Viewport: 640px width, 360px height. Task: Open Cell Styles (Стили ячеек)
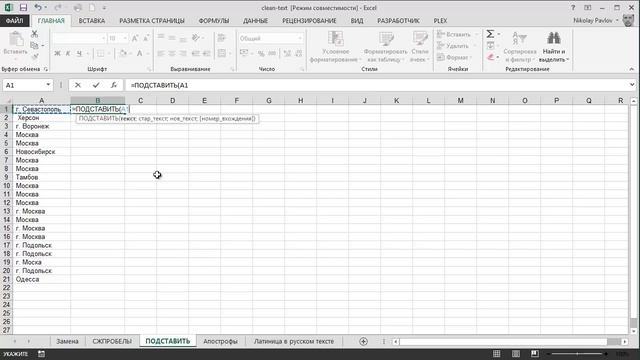420,47
